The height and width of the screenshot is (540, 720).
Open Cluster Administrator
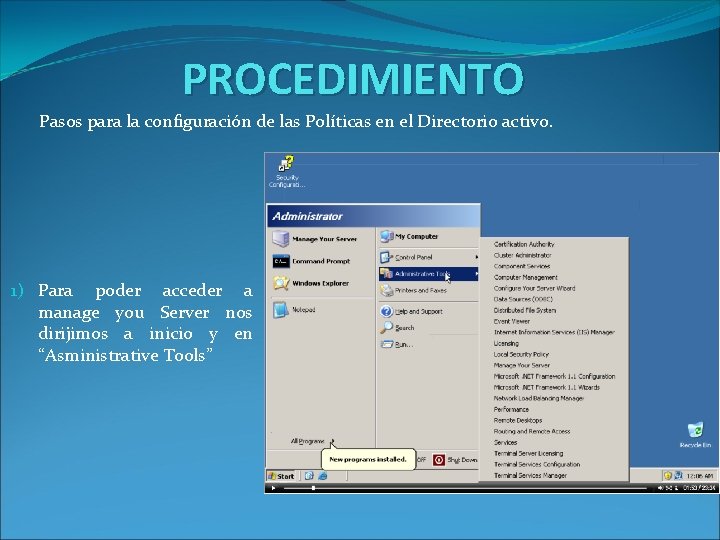point(523,255)
